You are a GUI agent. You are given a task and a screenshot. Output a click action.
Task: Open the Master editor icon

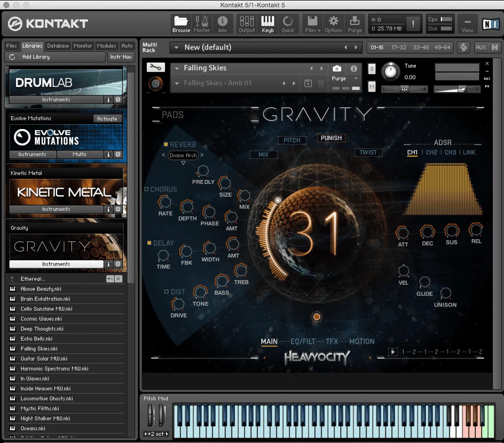point(202,24)
